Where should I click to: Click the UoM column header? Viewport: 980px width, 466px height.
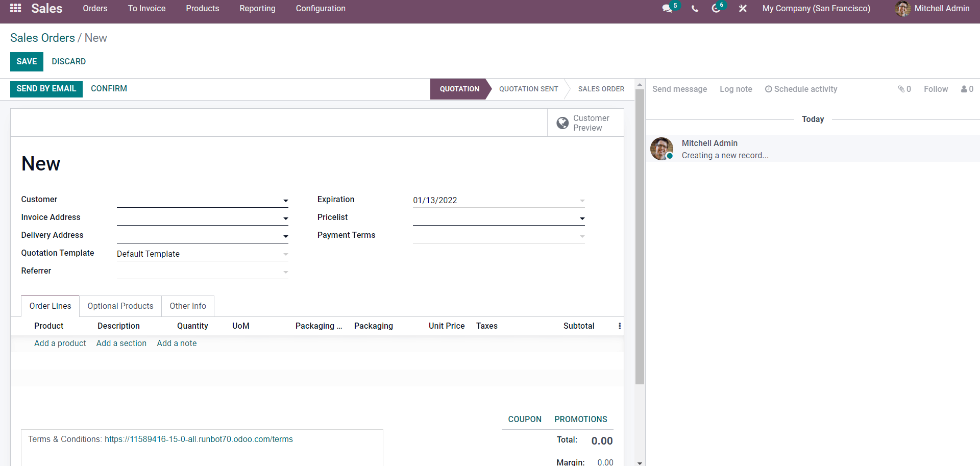(241, 326)
